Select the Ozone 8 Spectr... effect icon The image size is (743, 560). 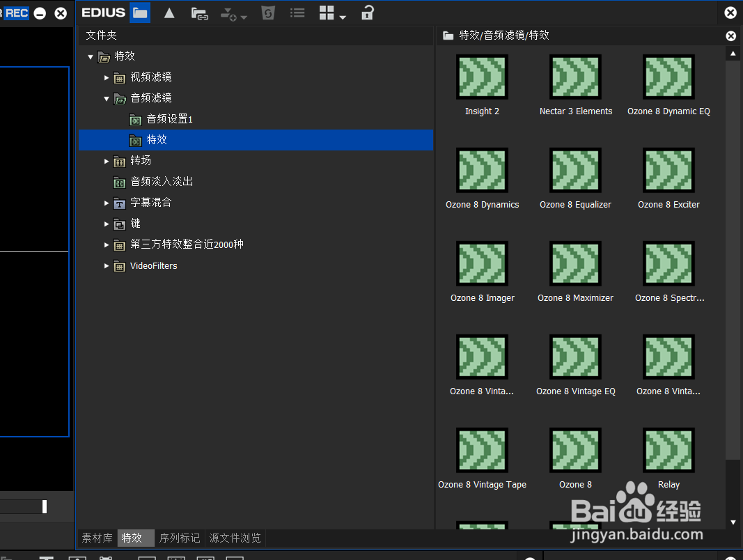coord(668,263)
